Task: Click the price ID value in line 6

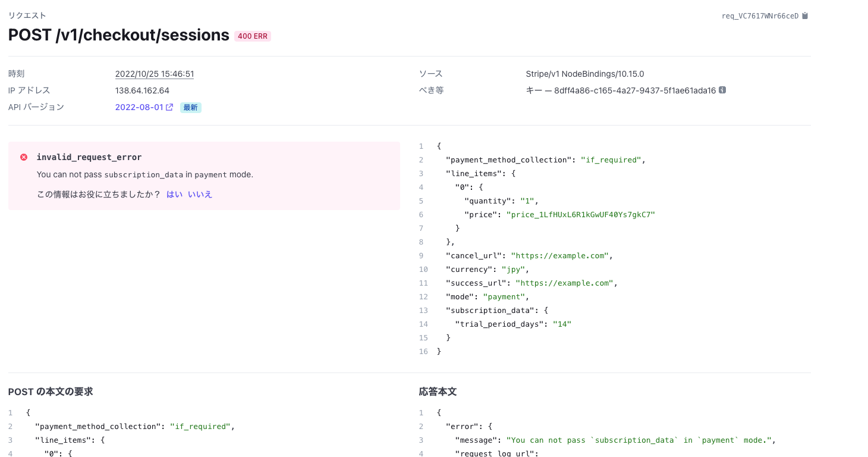Action: click(x=580, y=214)
